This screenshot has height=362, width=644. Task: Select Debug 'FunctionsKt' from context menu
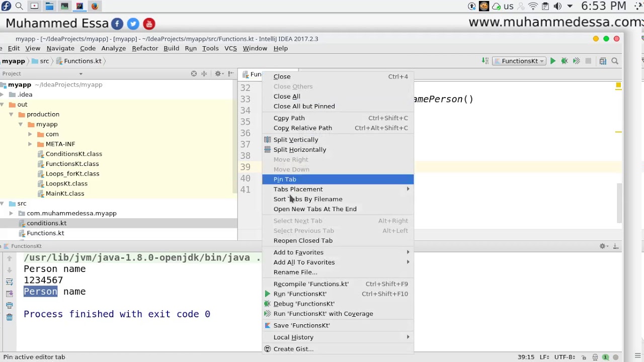(338, 304)
